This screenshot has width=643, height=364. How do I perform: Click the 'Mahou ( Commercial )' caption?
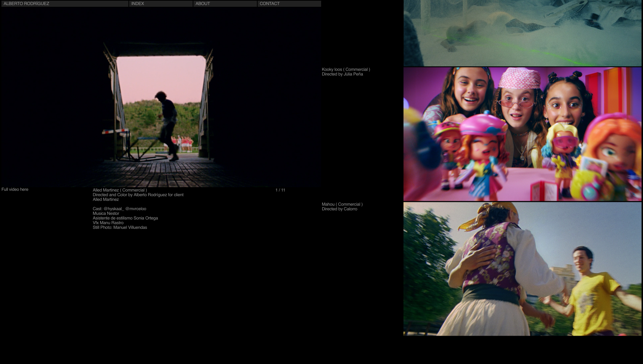342,204
